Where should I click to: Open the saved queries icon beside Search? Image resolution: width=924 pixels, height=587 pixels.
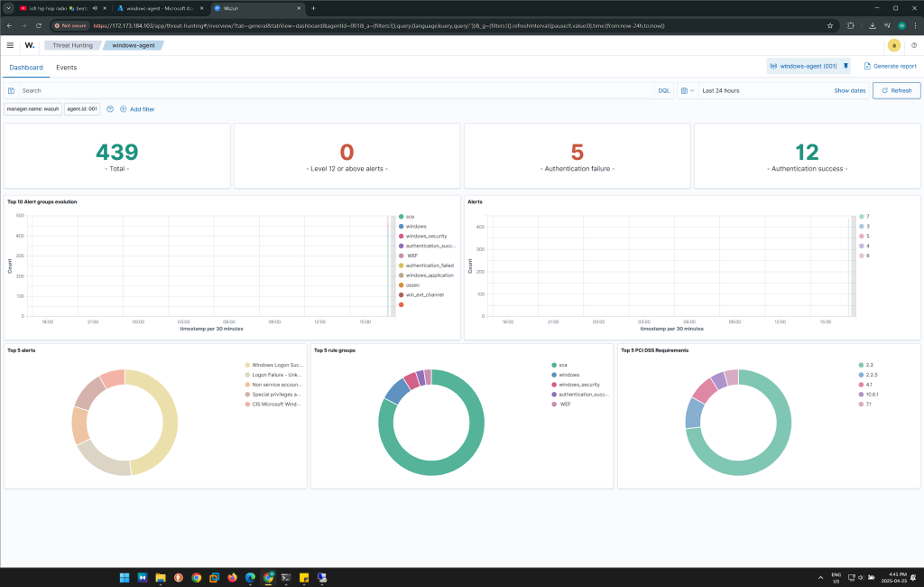pyautogui.click(x=11, y=91)
